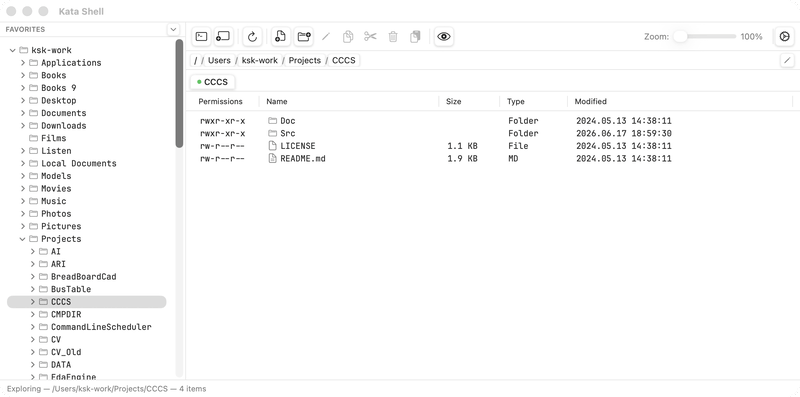800x397 pixels.
Task: Adjust the Zoom slider
Action: click(705, 36)
